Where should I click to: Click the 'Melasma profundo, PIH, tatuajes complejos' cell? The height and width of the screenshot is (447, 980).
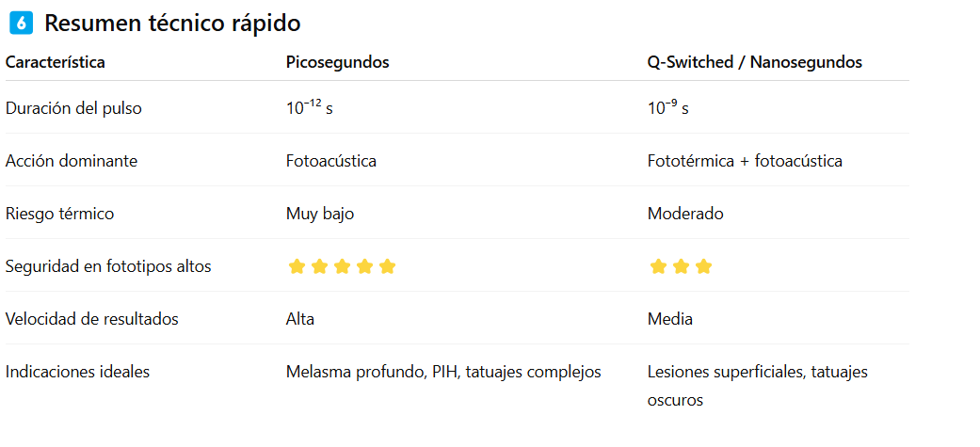click(443, 372)
